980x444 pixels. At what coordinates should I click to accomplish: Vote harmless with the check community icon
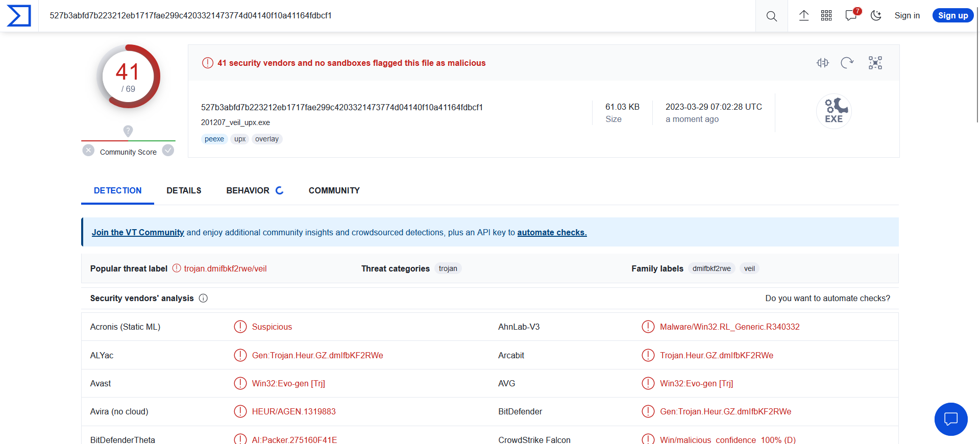pyautogui.click(x=168, y=150)
